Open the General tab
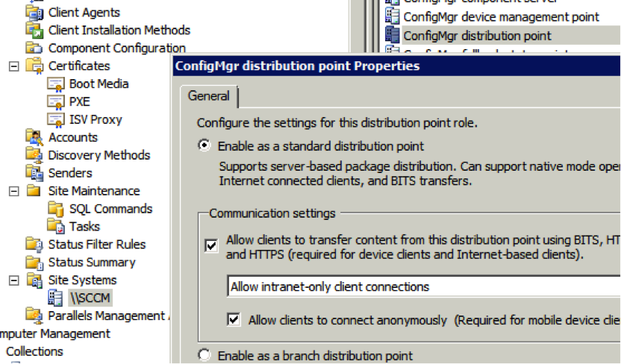 click(x=209, y=96)
